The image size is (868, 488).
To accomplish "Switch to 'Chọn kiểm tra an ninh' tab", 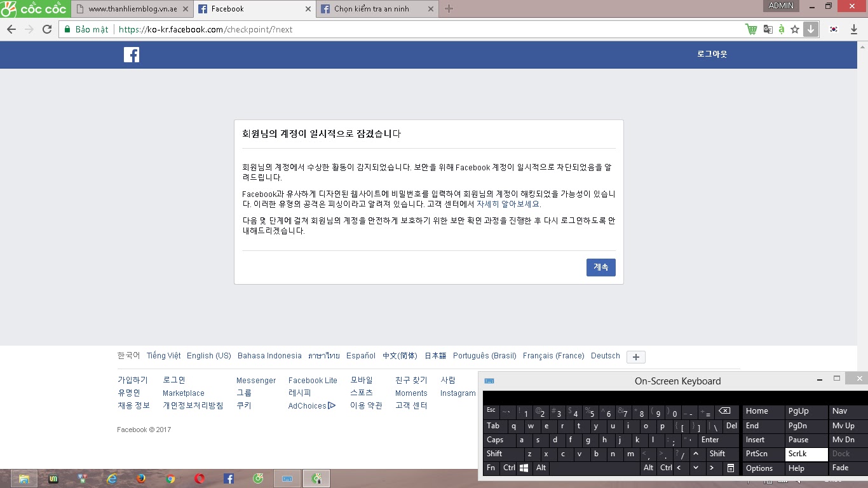I will click(x=376, y=9).
